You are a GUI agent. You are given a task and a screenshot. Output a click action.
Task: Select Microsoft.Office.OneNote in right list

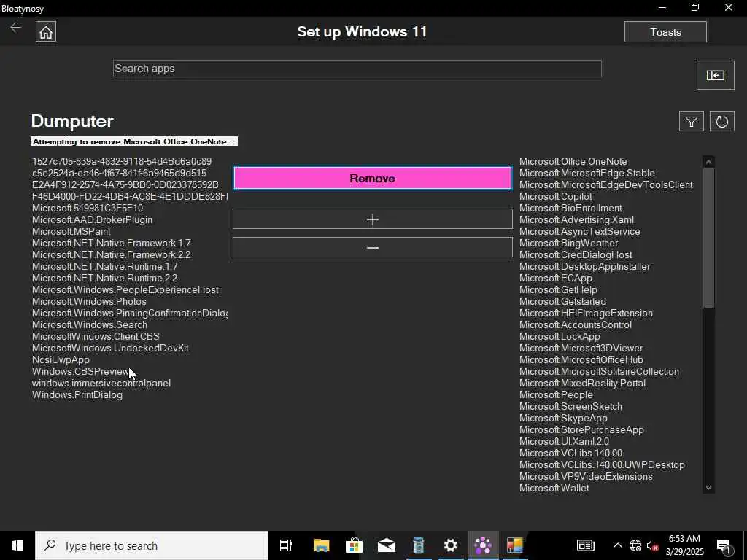573,161
